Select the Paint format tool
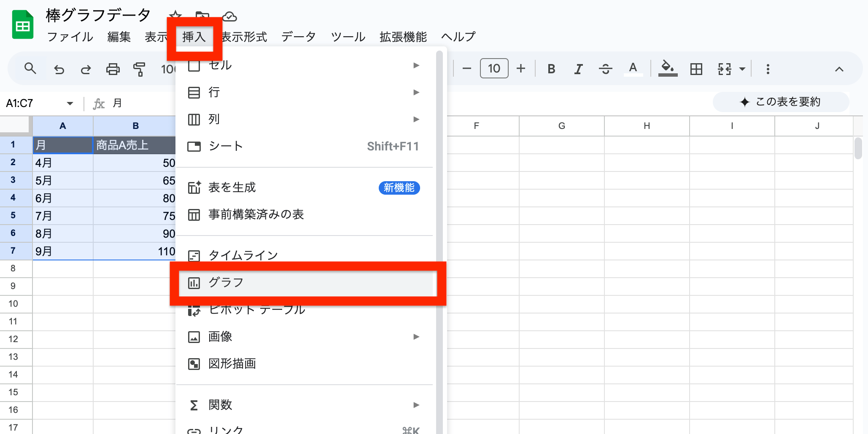 click(140, 68)
